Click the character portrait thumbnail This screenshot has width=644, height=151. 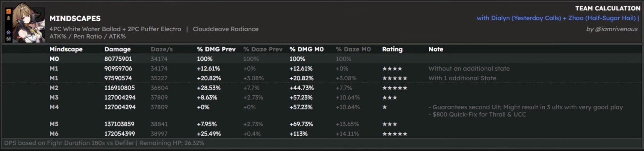(x=29, y=23)
